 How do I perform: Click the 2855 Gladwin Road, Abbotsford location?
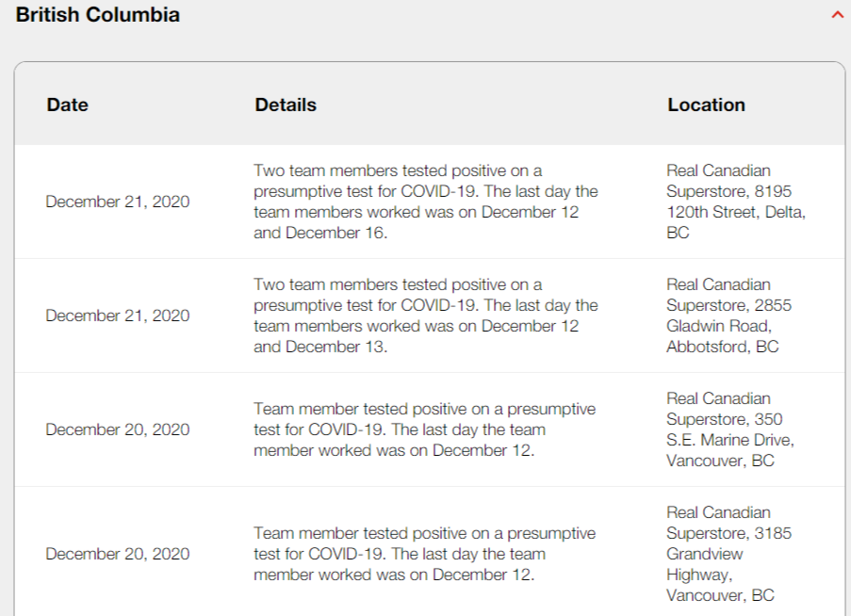(x=728, y=316)
